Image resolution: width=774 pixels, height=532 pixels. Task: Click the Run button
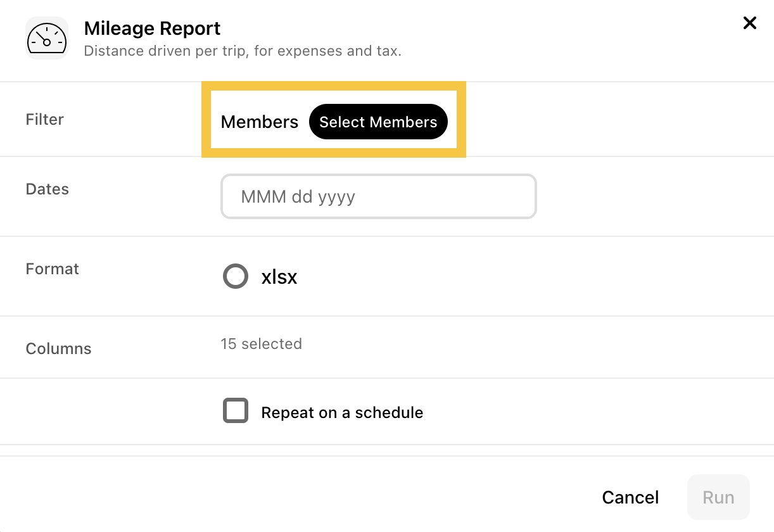click(x=718, y=498)
